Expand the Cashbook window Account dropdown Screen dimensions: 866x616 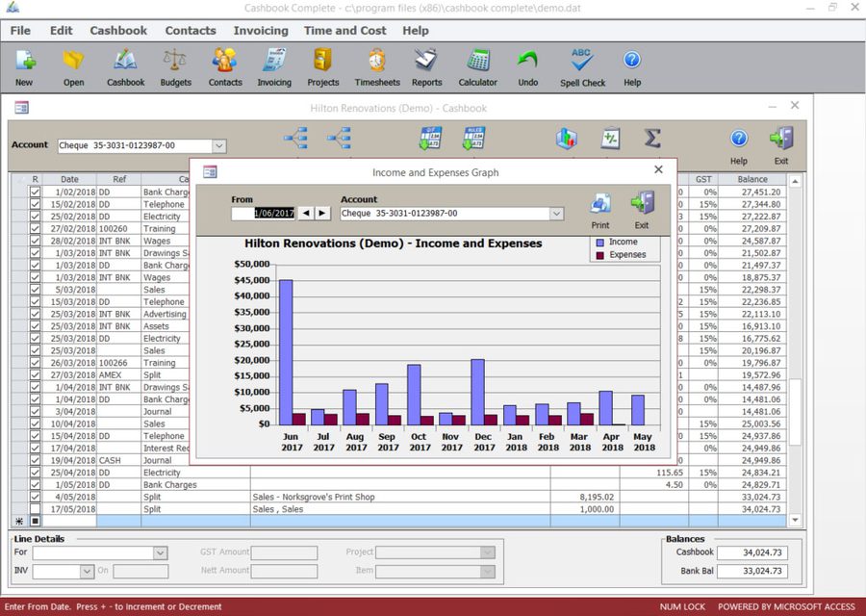[219, 146]
